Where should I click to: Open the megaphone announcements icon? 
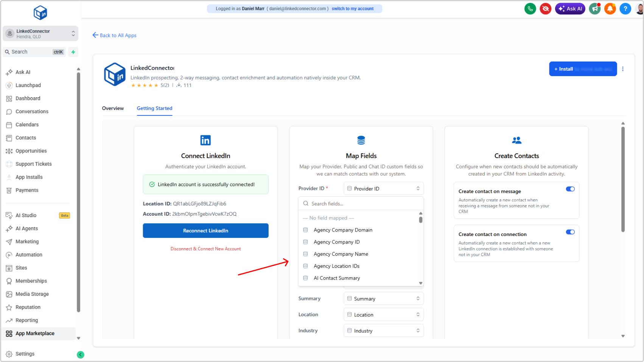(595, 9)
